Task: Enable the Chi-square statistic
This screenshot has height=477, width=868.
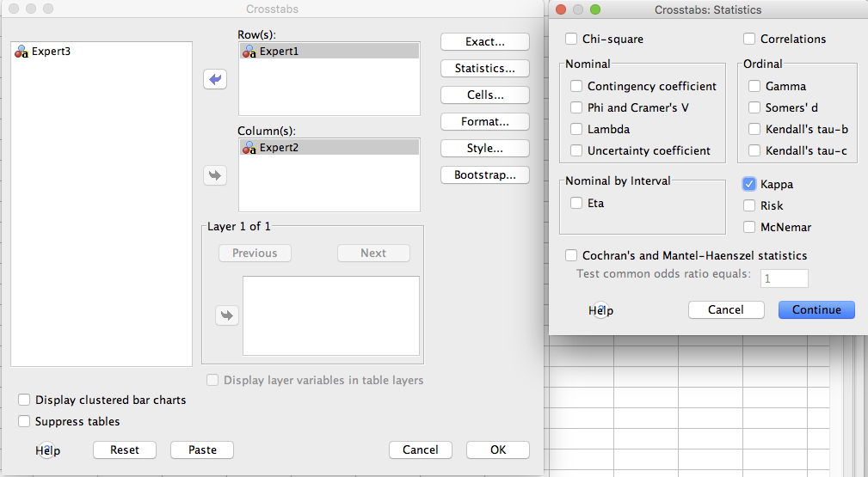Action: pos(571,39)
